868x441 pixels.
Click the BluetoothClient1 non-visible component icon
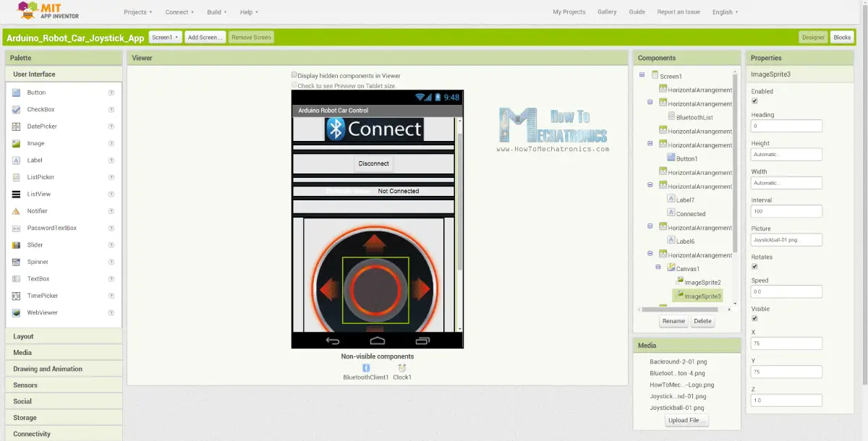(x=365, y=367)
